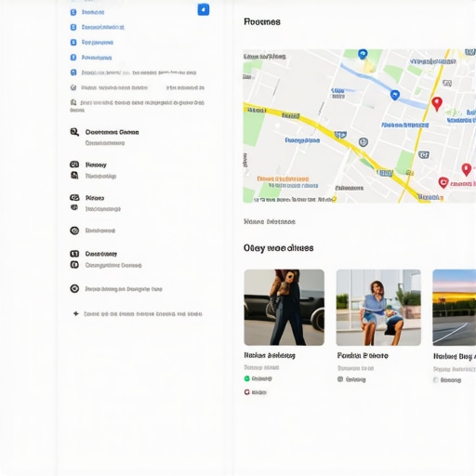Open the sunset road thumbnail
Image resolution: width=476 pixels, height=476 pixels.
click(x=455, y=308)
